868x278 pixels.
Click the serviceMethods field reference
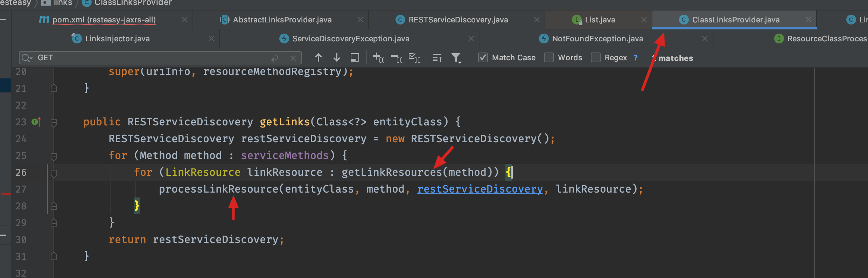[x=285, y=155]
